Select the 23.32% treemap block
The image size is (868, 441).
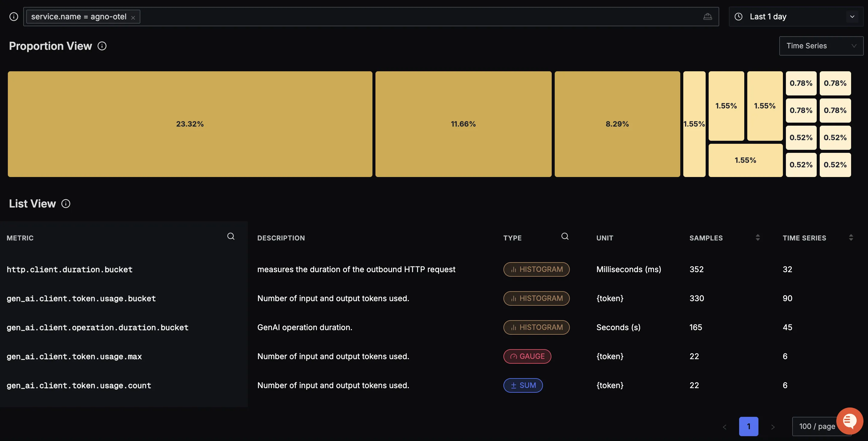190,124
